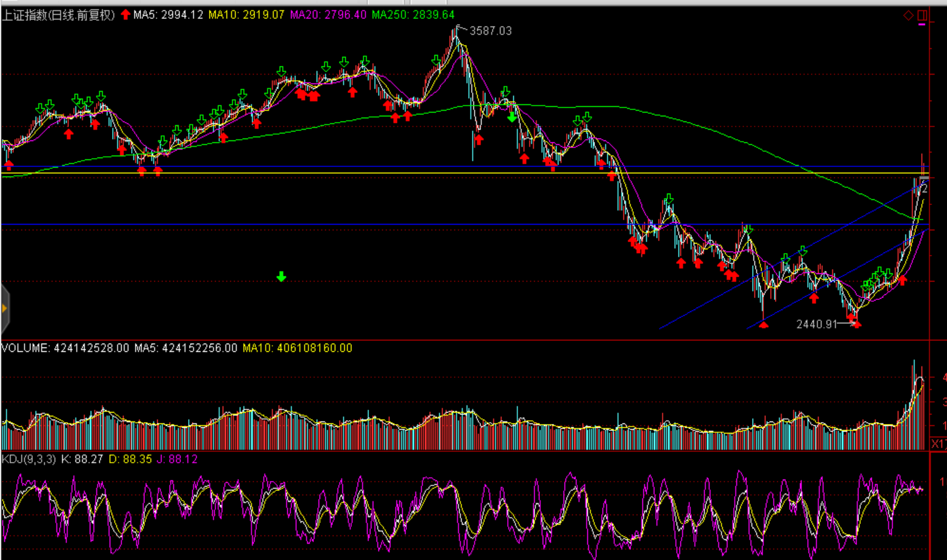The width and height of the screenshot is (947, 560).
Task: Select the 上证指数 chart title label
Action: click(x=58, y=15)
